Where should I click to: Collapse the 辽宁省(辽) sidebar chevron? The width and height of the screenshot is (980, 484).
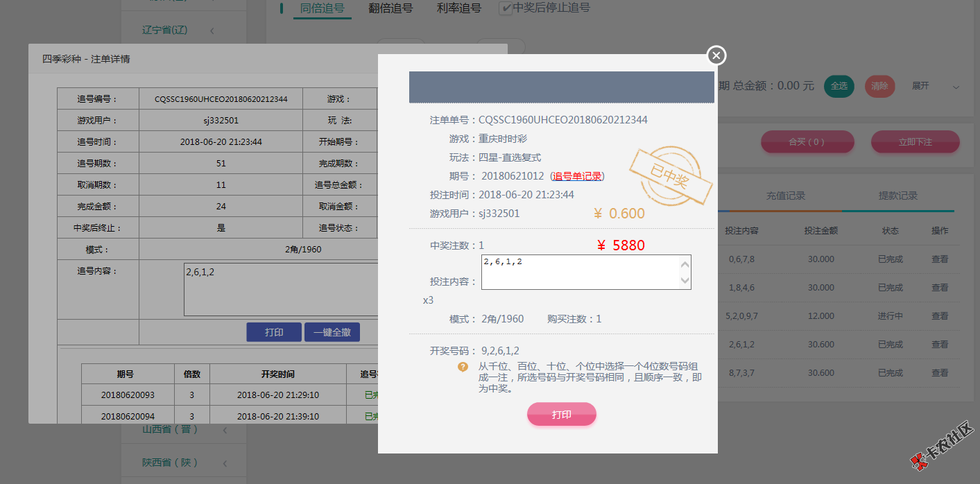212,31
